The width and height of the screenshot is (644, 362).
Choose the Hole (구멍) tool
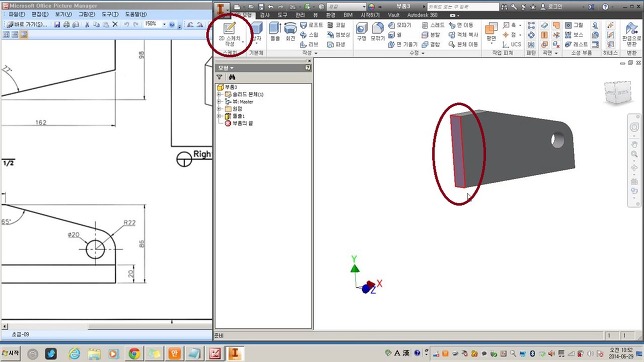tap(361, 32)
